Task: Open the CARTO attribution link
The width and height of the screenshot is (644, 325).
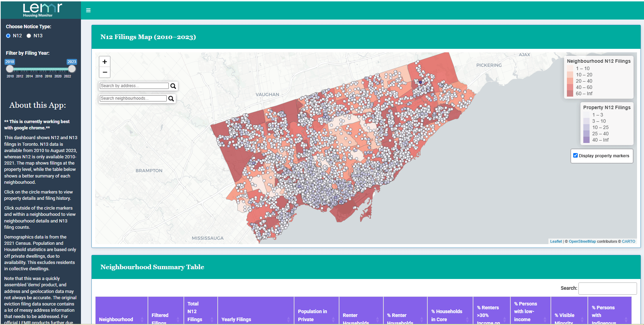Action: click(x=628, y=241)
